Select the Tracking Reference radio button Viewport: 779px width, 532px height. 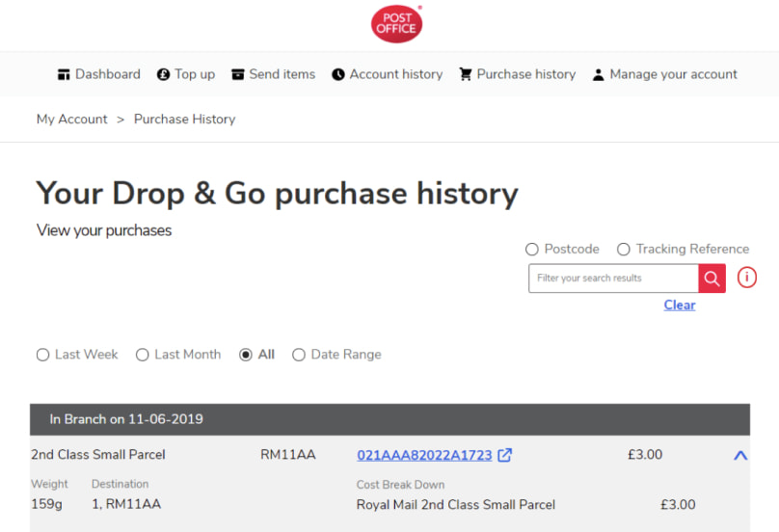[x=624, y=250]
